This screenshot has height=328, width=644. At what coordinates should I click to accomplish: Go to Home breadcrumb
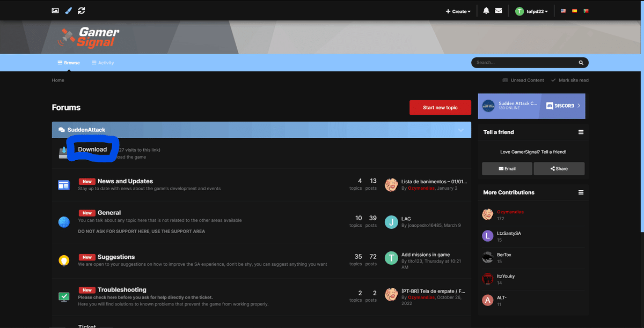pyautogui.click(x=58, y=80)
